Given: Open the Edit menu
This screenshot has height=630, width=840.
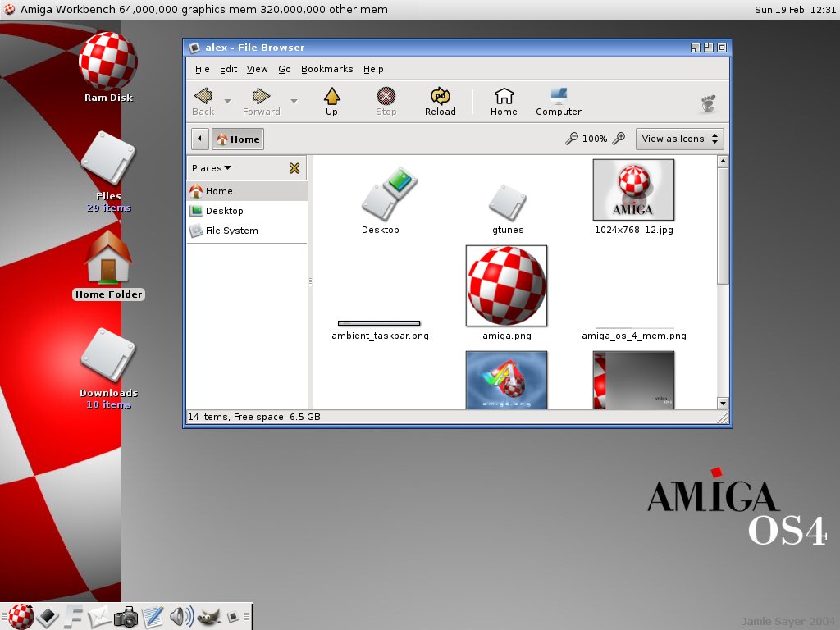Looking at the screenshot, I should click(x=228, y=69).
